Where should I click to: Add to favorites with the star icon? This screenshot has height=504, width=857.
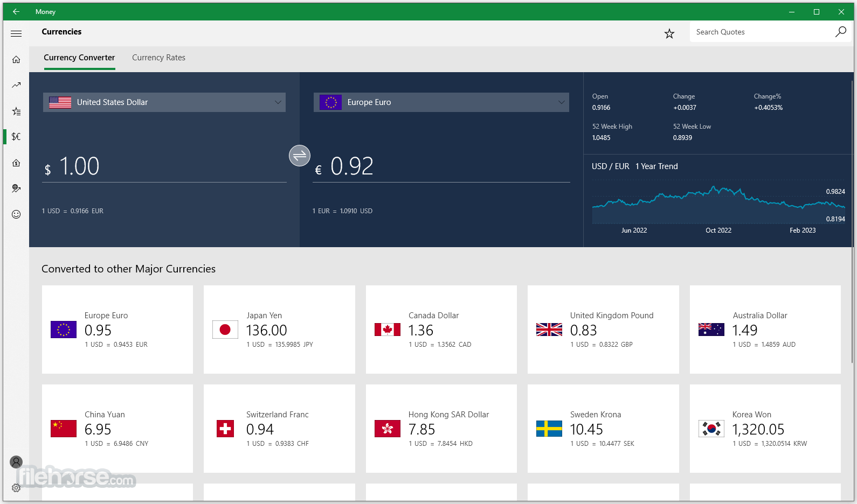click(669, 34)
